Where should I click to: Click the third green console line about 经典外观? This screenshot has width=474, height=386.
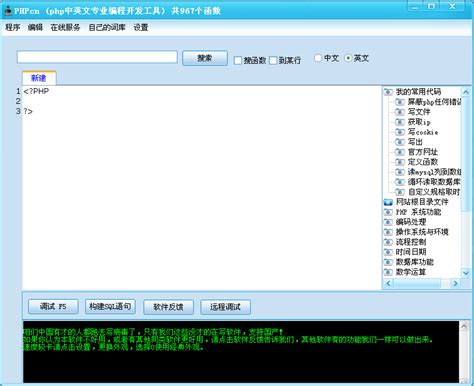coord(113,347)
